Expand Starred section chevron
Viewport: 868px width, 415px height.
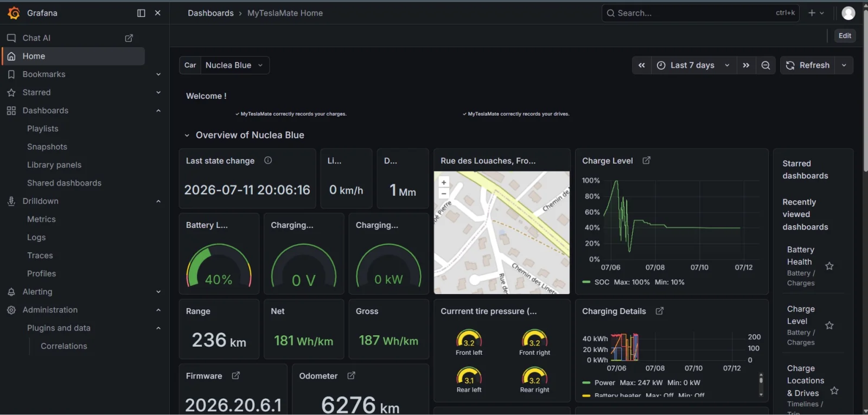click(158, 93)
